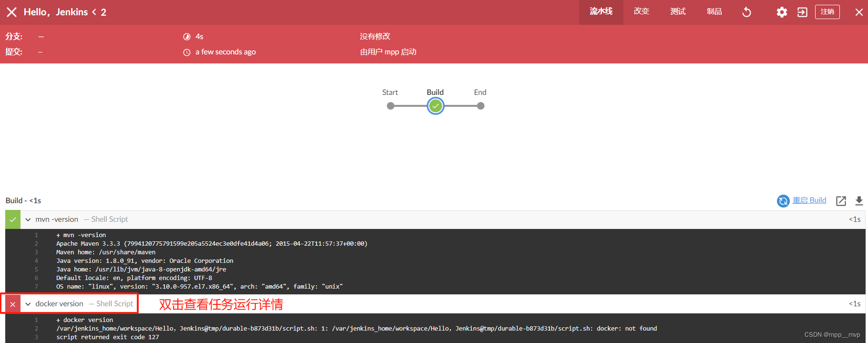Screen dimensions: 868x343
Task: Close the run details via the top-left X
Action: point(11,12)
